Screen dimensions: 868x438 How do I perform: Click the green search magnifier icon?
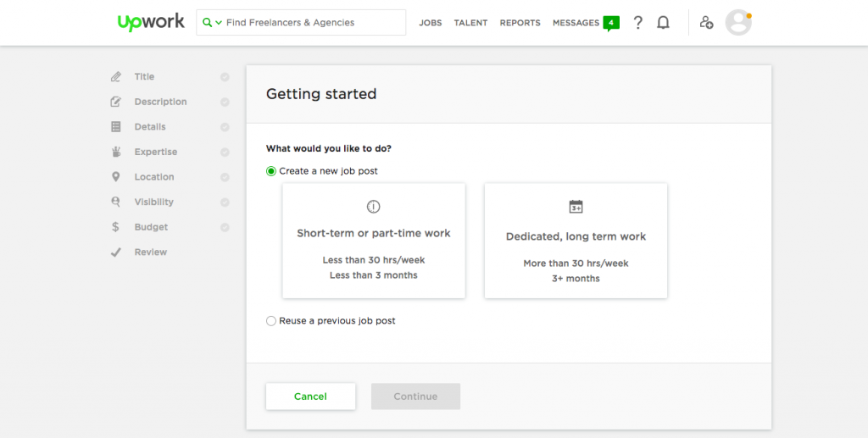[x=207, y=23]
